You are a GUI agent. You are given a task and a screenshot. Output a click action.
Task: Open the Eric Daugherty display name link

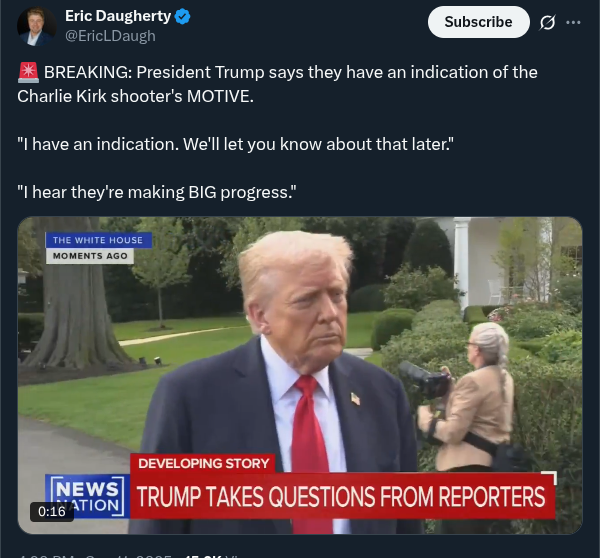point(118,16)
